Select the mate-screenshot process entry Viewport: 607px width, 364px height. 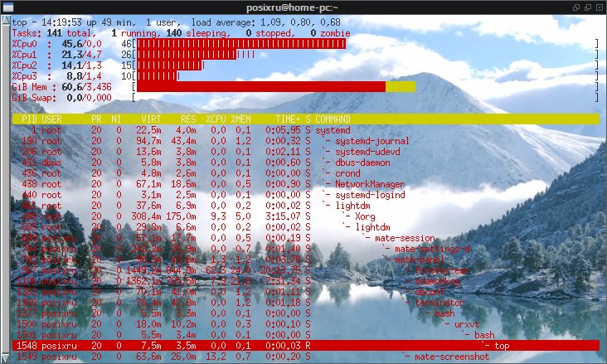click(452, 357)
